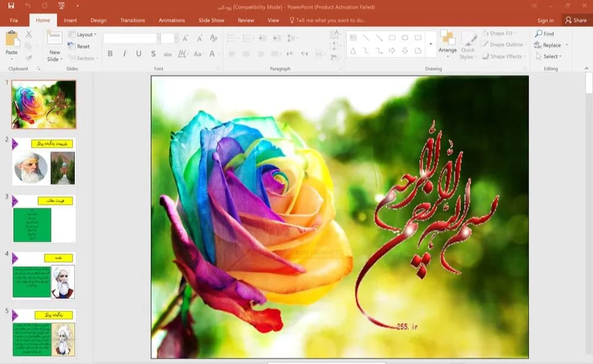Viewport: 593px width, 364px height.
Task: Toggle Italic formatting
Action: tap(125, 54)
